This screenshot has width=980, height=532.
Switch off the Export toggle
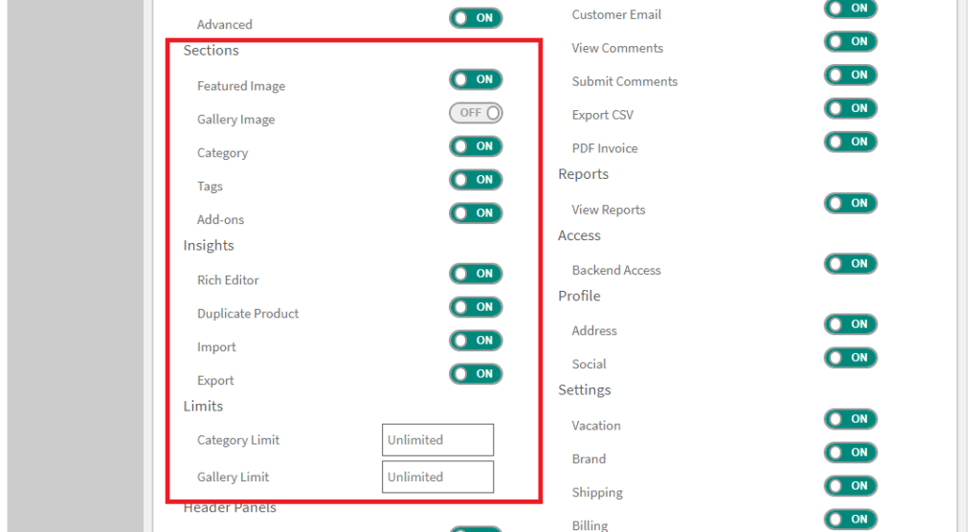click(x=476, y=374)
